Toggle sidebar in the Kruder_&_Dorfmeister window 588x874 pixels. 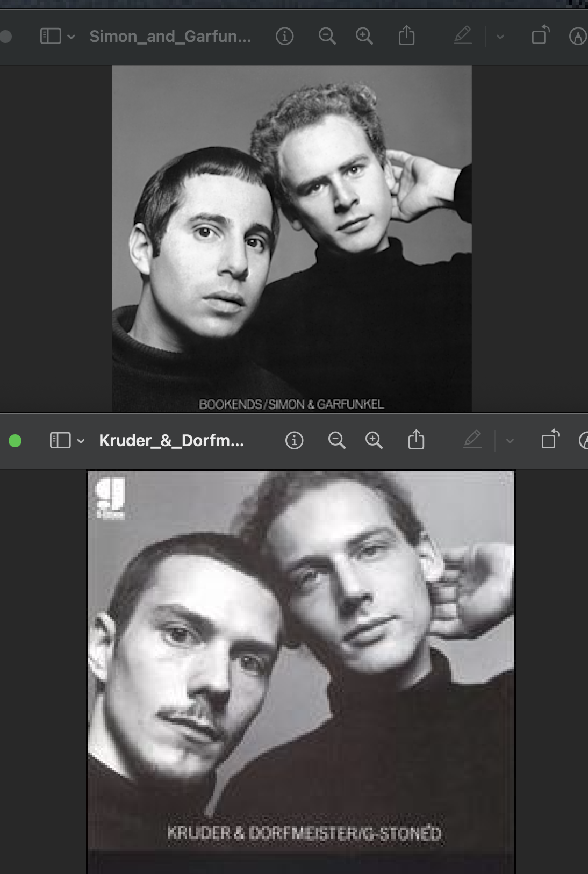tap(60, 441)
